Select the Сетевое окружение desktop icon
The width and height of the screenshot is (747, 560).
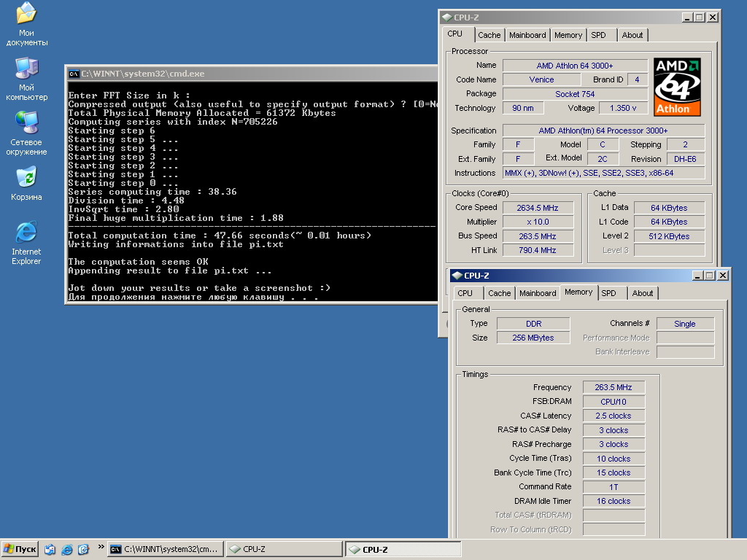tap(26, 133)
